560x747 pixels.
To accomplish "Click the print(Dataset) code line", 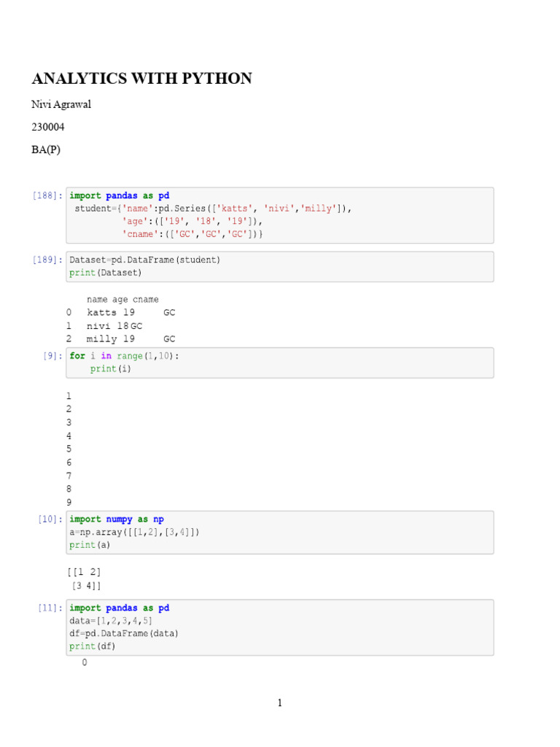I will tap(106, 273).
